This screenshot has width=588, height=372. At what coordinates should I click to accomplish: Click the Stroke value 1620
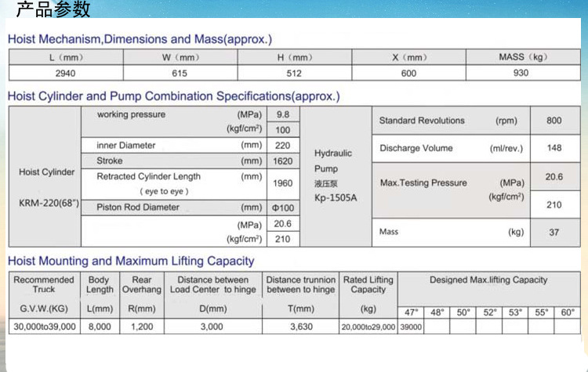point(283,161)
